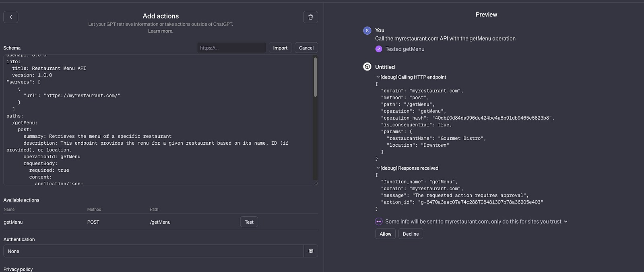The height and width of the screenshot is (272, 644).
Task: Cancel the schema URL import
Action: click(306, 48)
